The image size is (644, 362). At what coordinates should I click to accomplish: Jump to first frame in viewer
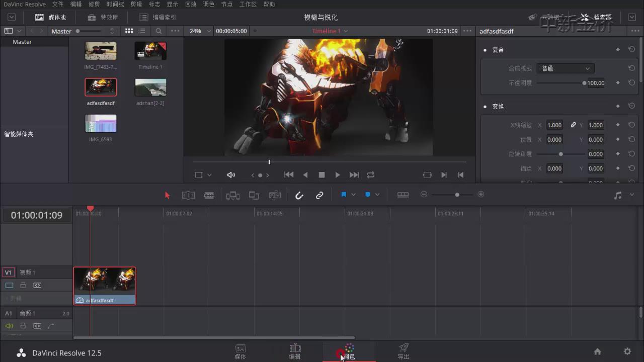[x=289, y=175]
